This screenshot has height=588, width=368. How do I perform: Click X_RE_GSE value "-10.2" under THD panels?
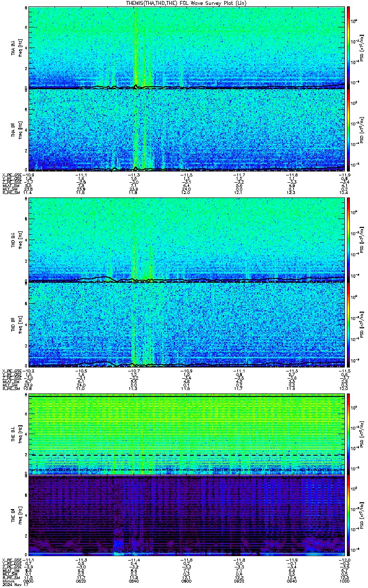28,370
